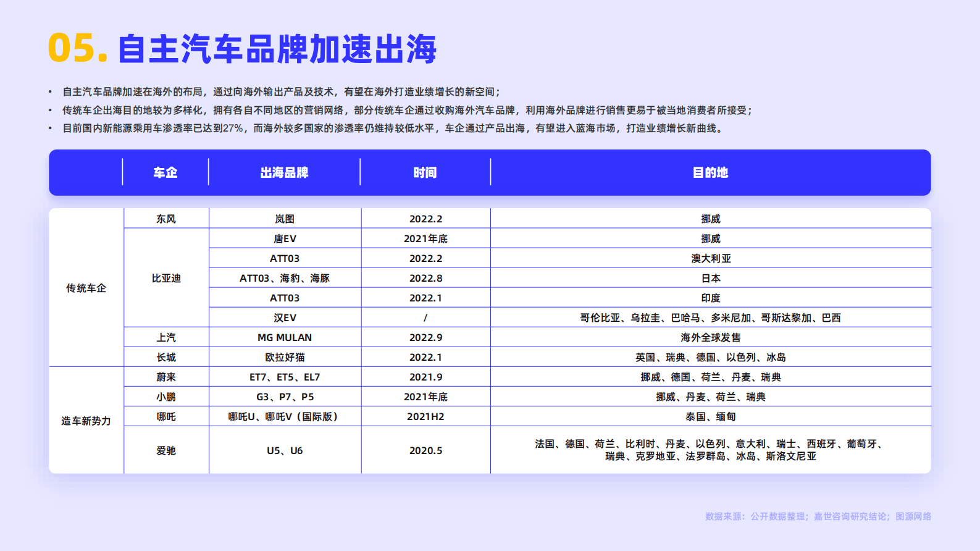This screenshot has width=980, height=551.
Task: Select the orange '05.' section number
Action: click(x=78, y=48)
